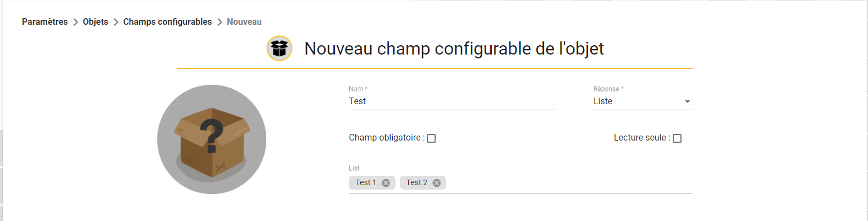Screen dimensions: 868x221
Task: Tick the Lecture seule checkbox
Action: (677, 138)
